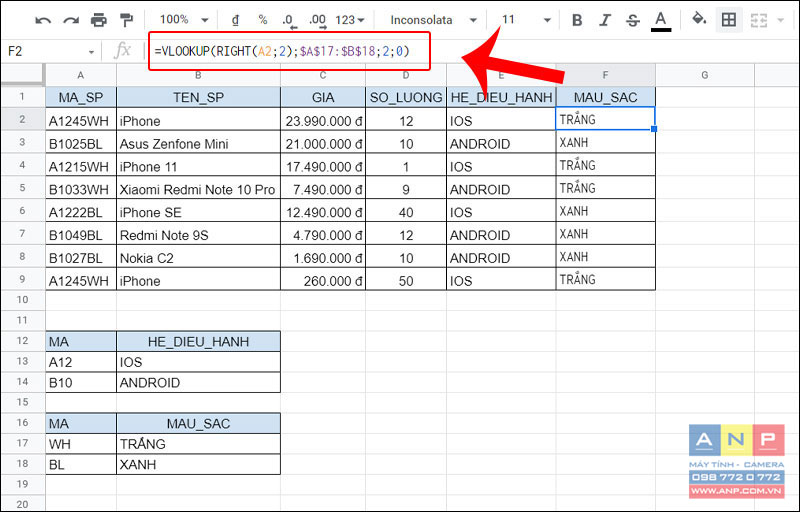800x512 pixels.
Task: Select lookup code cell B10
Action: [x=81, y=382]
